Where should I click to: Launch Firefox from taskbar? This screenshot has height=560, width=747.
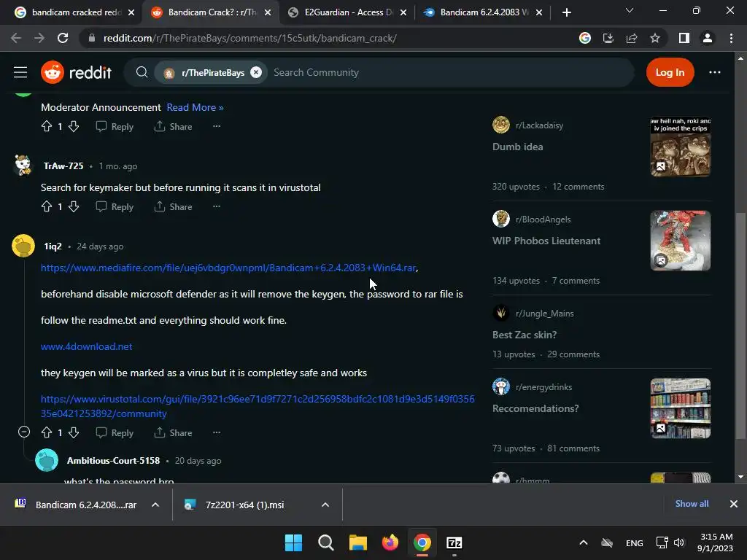(390, 542)
